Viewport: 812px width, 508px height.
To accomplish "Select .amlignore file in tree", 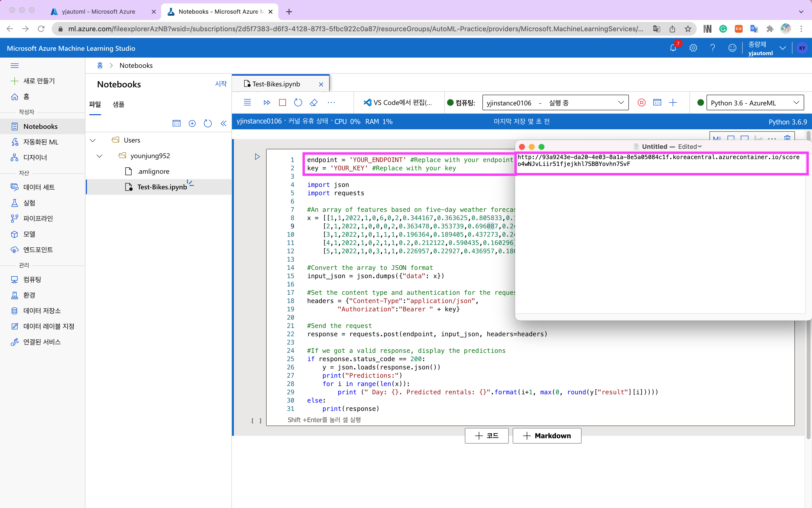I will pos(153,171).
